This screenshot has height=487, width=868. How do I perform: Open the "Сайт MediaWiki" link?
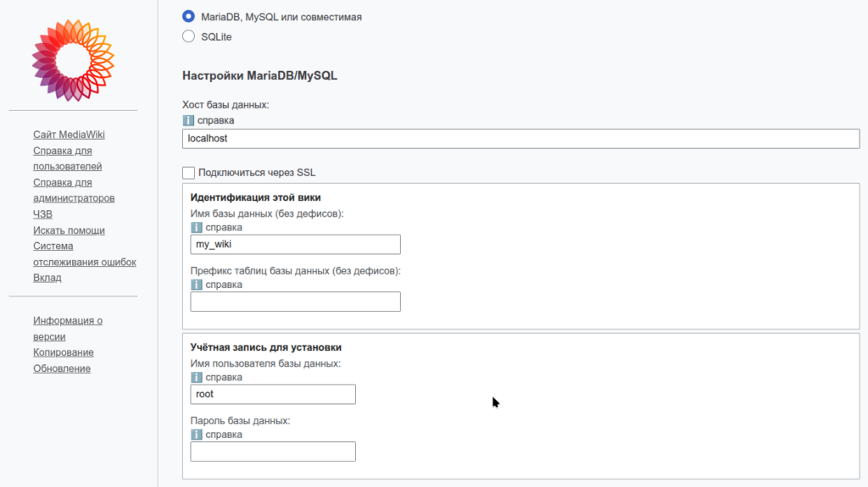(x=69, y=135)
